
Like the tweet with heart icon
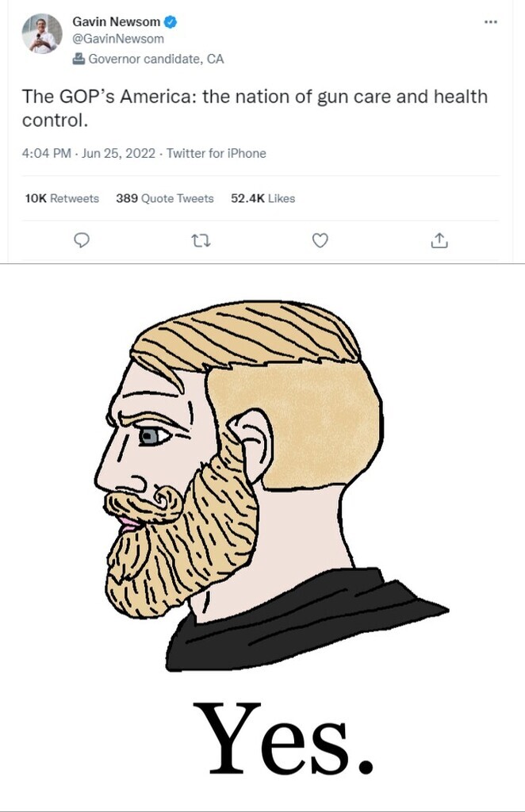(x=320, y=240)
